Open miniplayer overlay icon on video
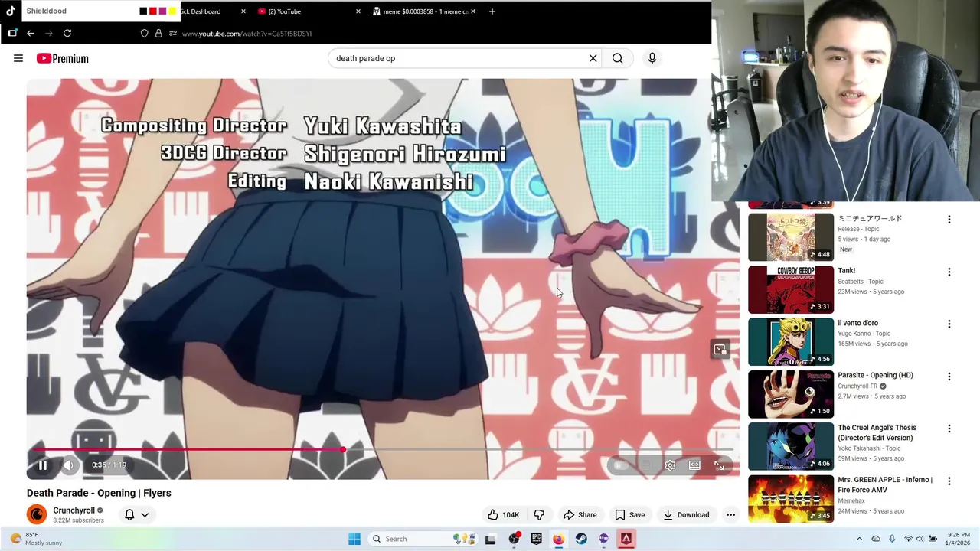980x551 pixels. (x=720, y=350)
